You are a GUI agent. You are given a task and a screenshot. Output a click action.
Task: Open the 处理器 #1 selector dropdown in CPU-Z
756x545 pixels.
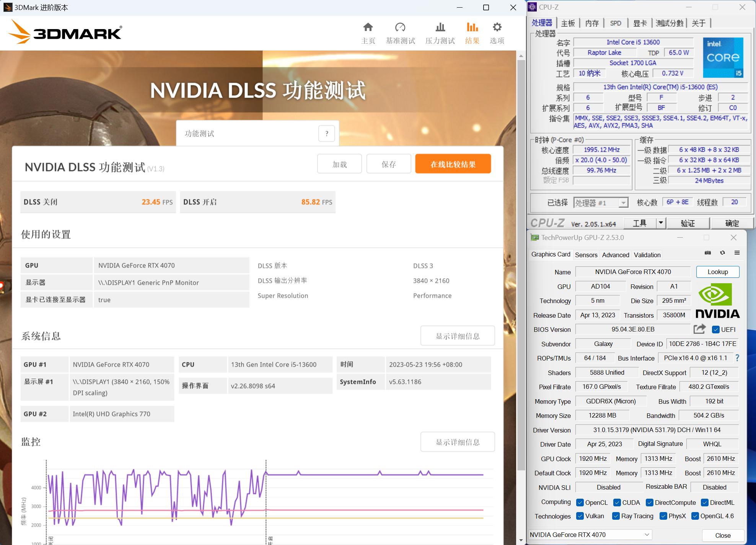pyautogui.click(x=624, y=202)
